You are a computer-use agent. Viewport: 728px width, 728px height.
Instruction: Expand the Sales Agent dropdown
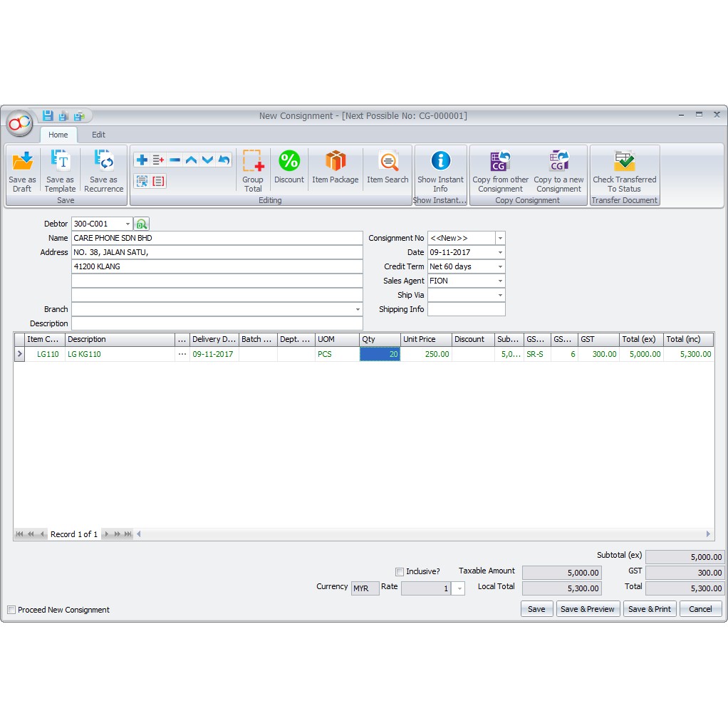(500, 281)
